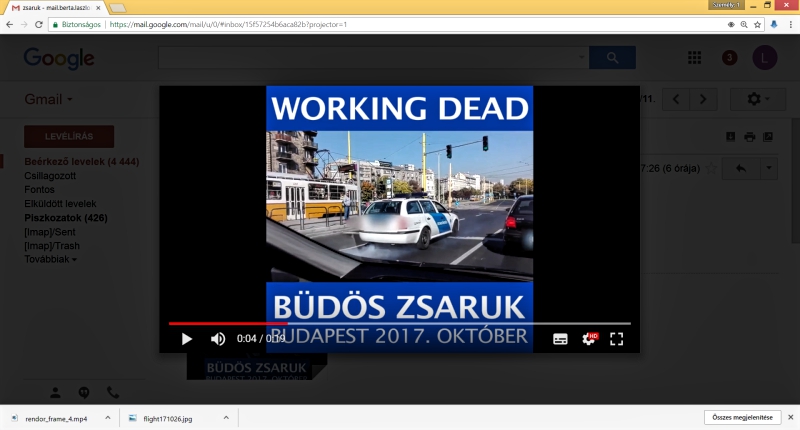Click the Összes megjelenítése button
800x430 pixels.
pos(742,417)
